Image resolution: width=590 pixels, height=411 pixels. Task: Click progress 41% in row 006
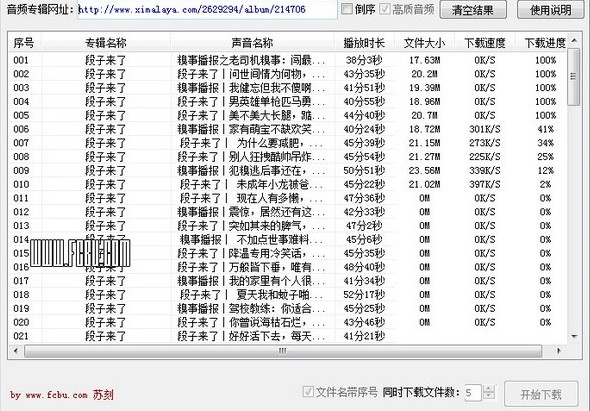click(x=545, y=129)
